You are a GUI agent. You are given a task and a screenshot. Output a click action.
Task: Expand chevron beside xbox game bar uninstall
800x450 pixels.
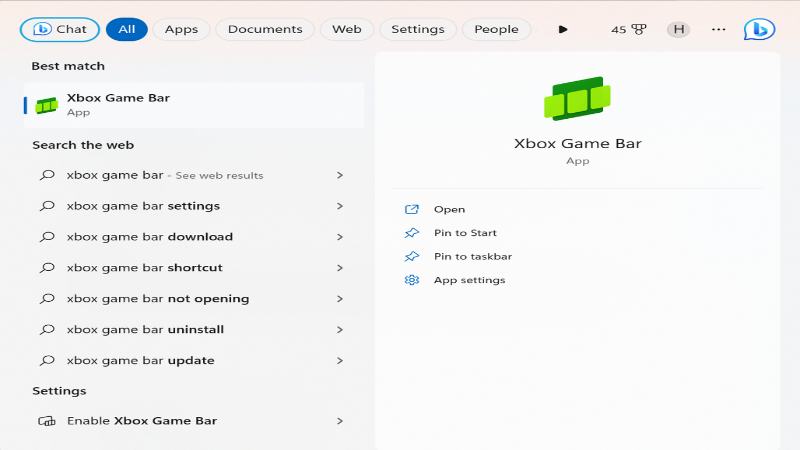(340, 330)
